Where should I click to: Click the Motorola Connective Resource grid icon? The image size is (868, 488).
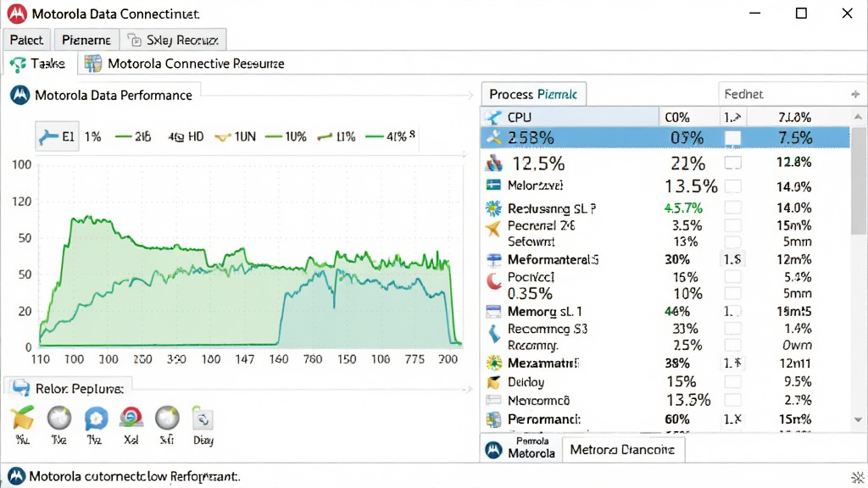pos(92,64)
